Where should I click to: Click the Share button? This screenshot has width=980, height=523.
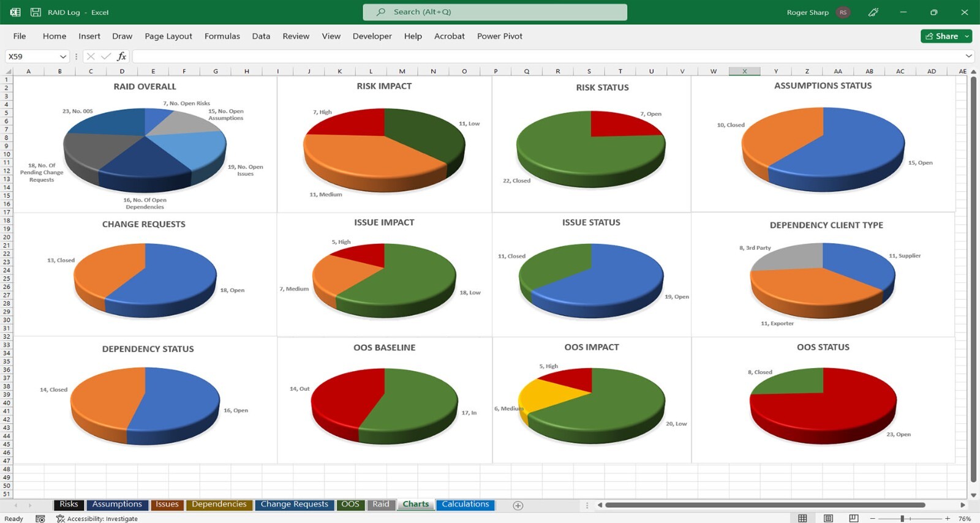tap(942, 36)
